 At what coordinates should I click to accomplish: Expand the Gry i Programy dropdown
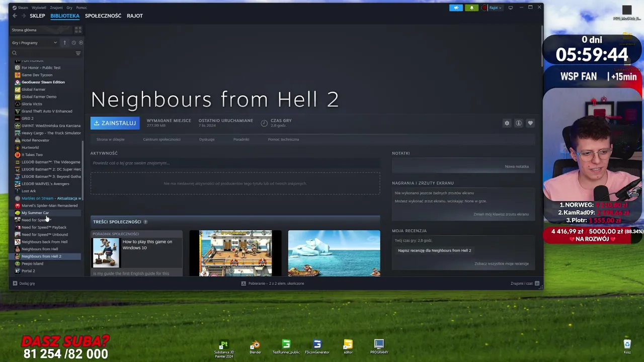(34, 43)
